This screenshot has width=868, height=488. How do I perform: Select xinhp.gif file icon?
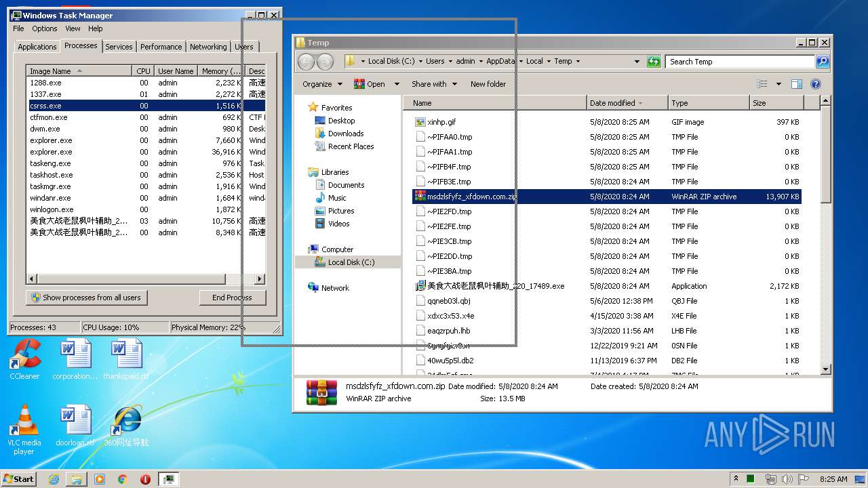click(x=420, y=122)
